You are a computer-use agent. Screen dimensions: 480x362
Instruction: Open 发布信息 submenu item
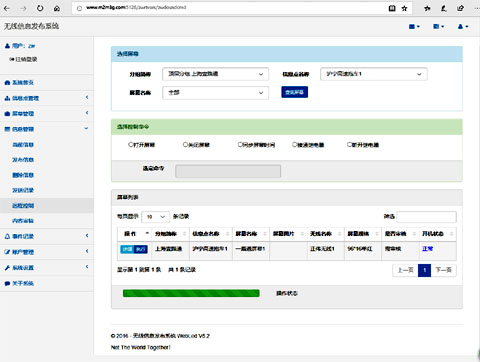click(x=23, y=160)
